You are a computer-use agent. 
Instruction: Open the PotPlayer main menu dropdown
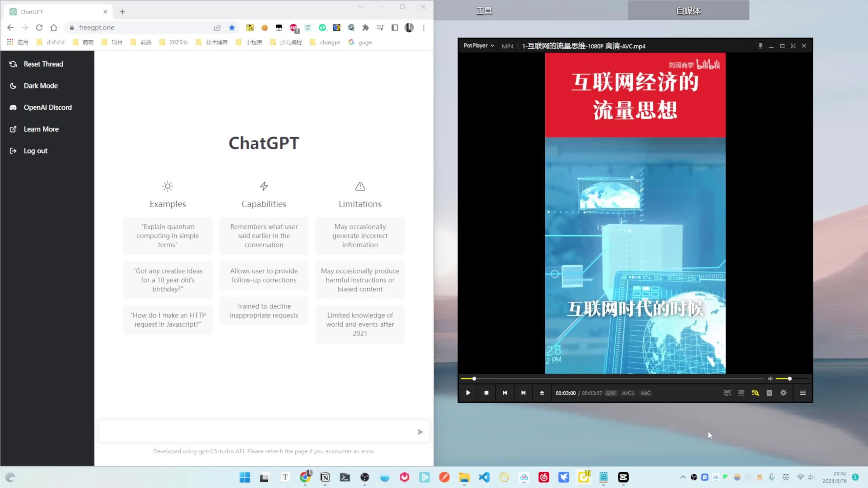click(478, 45)
